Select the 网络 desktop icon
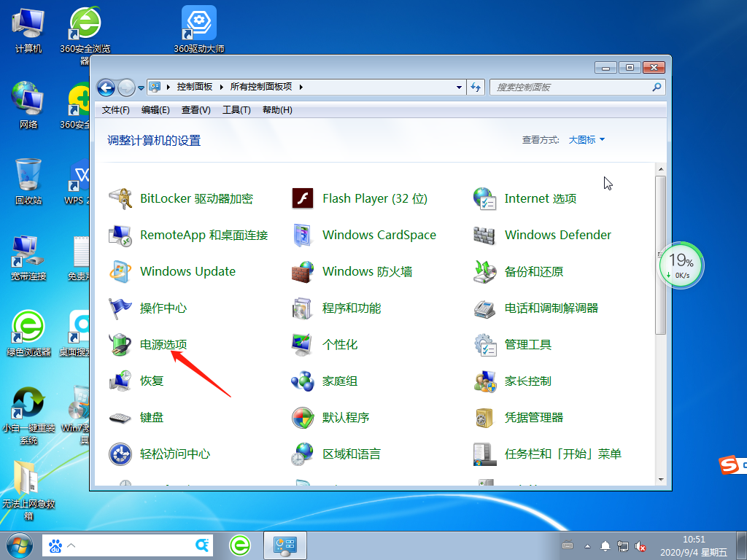Image resolution: width=747 pixels, height=560 pixels. pos(28,106)
